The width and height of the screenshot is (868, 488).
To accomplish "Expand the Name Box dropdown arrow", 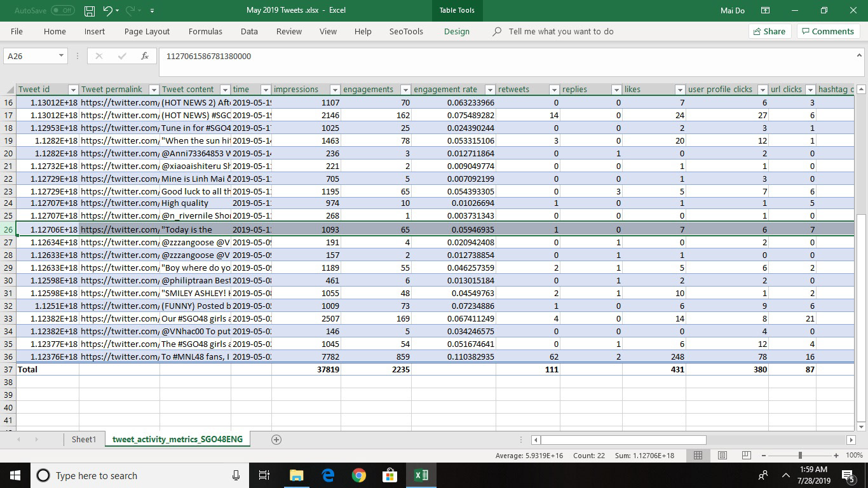I will (x=61, y=56).
